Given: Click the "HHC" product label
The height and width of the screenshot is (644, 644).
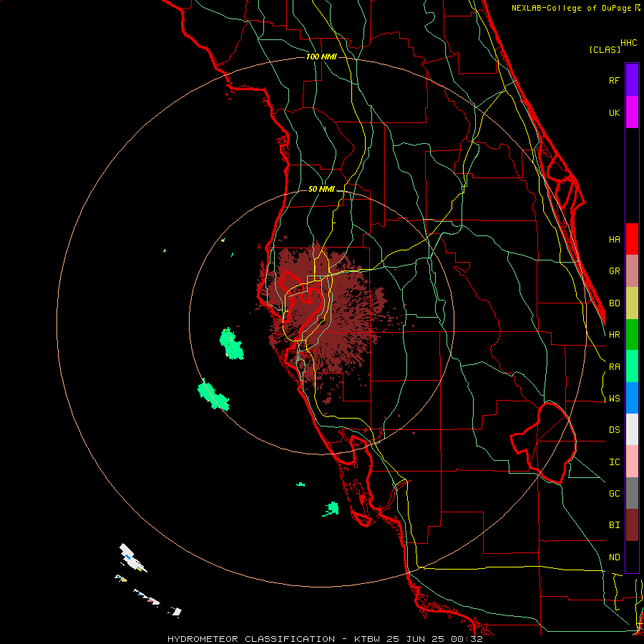Looking at the screenshot, I should [629, 43].
